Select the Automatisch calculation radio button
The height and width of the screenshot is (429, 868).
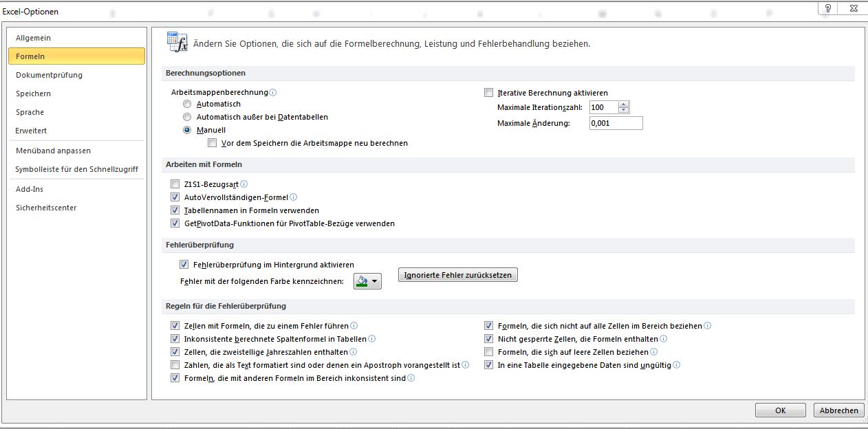tap(187, 104)
